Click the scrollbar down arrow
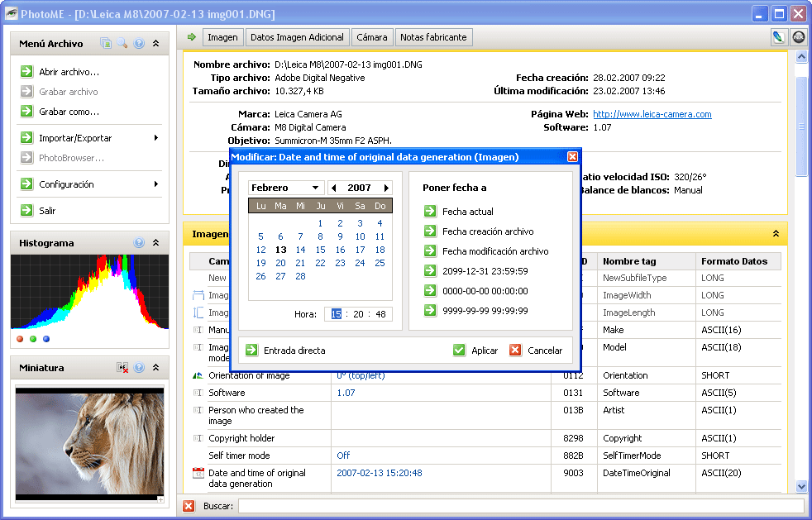Viewport: 812px width, 520px height. (801, 486)
